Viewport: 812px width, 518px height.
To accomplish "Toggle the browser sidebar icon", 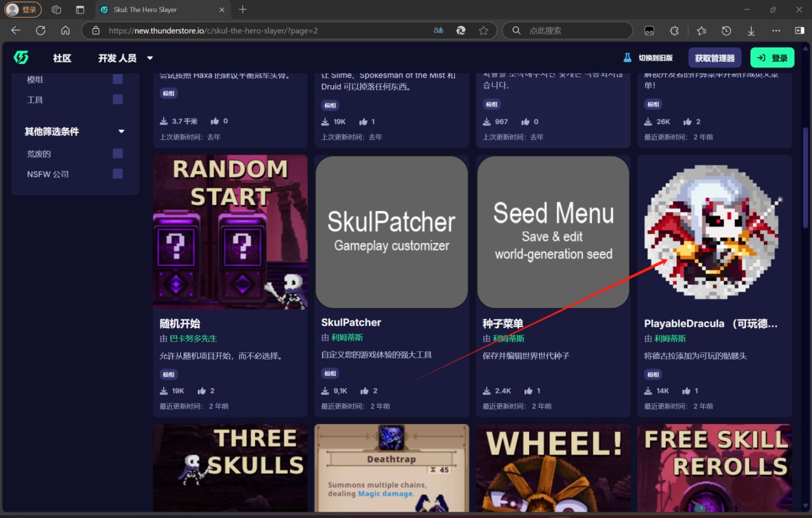I will click(x=799, y=30).
